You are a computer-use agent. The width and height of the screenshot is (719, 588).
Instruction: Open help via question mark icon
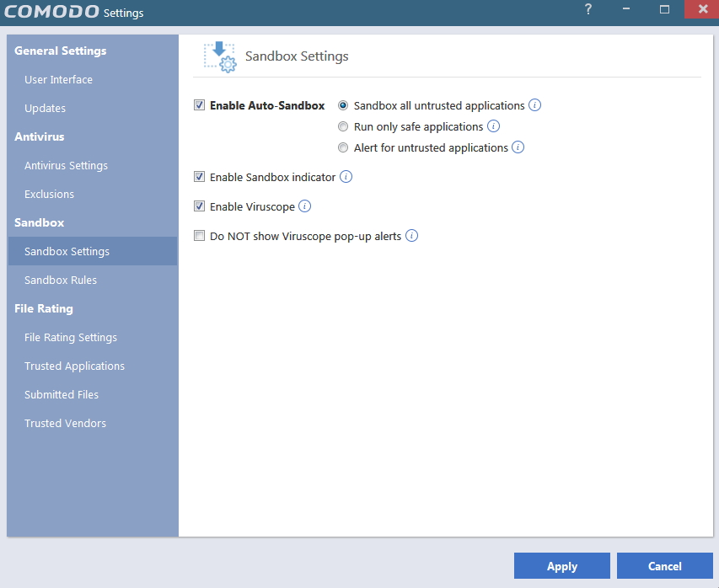[588, 9]
